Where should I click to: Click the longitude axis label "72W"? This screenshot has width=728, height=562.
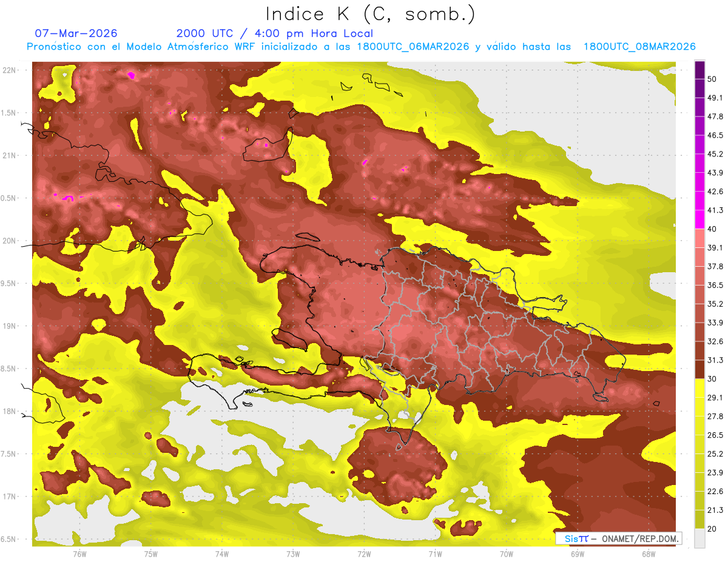coord(364,554)
